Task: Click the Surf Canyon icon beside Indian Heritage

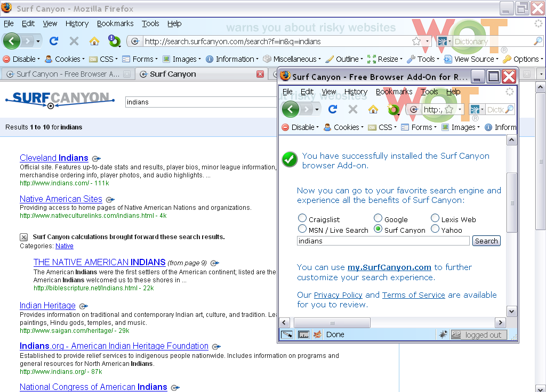Action: click(x=84, y=306)
